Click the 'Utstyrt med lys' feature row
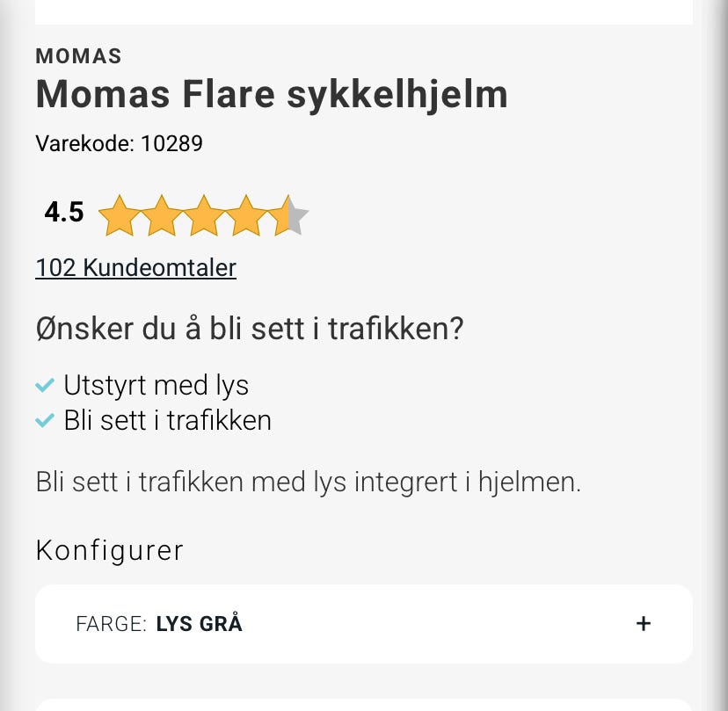The height and width of the screenshot is (711, 728). click(x=156, y=384)
